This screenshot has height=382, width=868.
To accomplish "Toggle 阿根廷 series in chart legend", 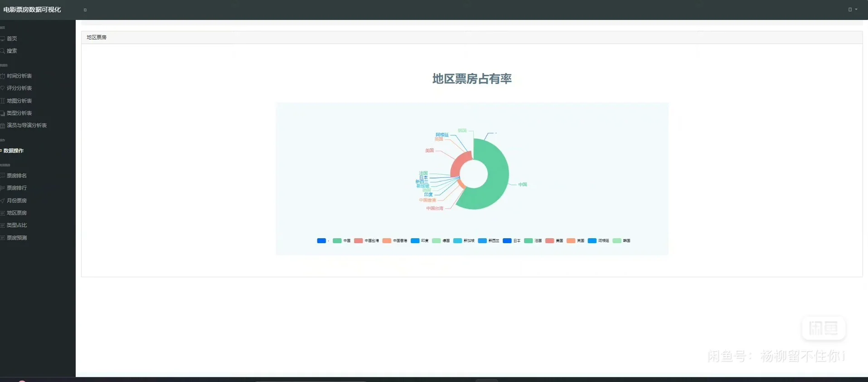I will click(599, 241).
